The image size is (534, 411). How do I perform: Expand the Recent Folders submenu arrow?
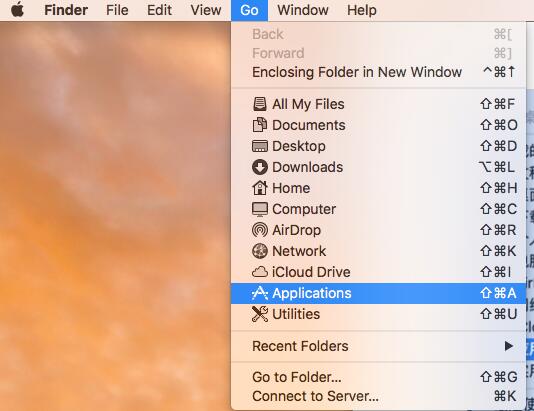(x=509, y=346)
